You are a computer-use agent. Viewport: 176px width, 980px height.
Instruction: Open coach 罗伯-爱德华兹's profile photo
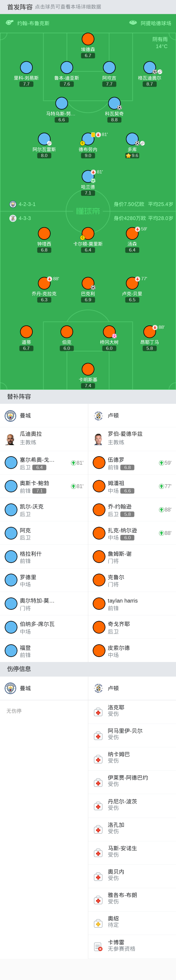point(99,439)
